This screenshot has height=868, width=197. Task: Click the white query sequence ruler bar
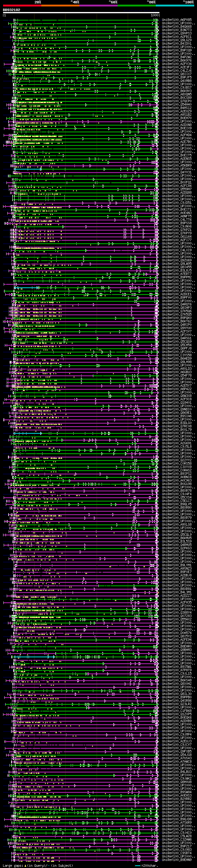click(x=81, y=12)
